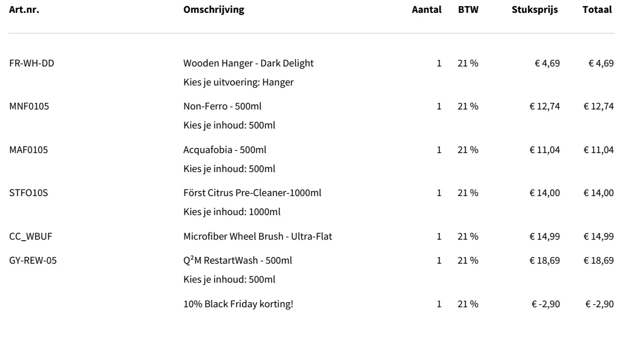Click the € -2,90 discount total
Image resolution: width=644 pixels, height=362 pixels.
point(599,304)
